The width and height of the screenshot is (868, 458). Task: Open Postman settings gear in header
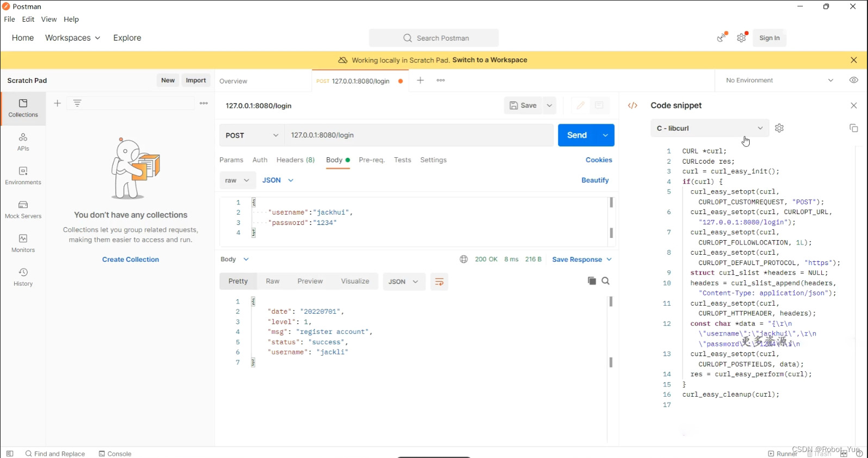742,37
